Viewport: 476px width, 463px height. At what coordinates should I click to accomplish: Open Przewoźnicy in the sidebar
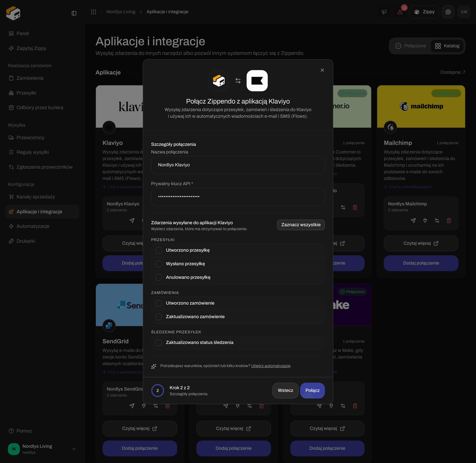point(42,137)
